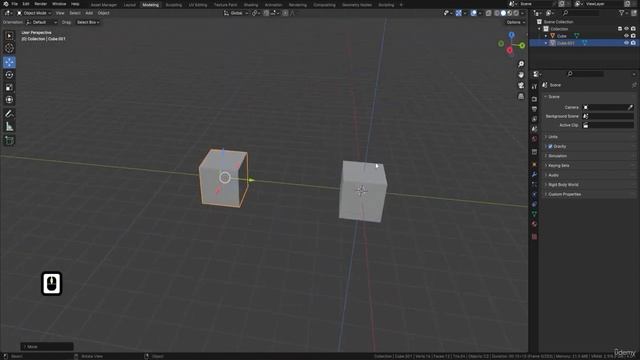
Task: Open the Render menu
Action: (40, 4)
